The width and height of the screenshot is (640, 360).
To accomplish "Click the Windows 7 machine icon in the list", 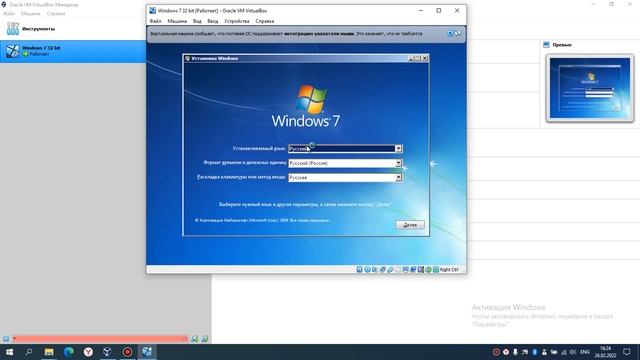I will (12, 51).
